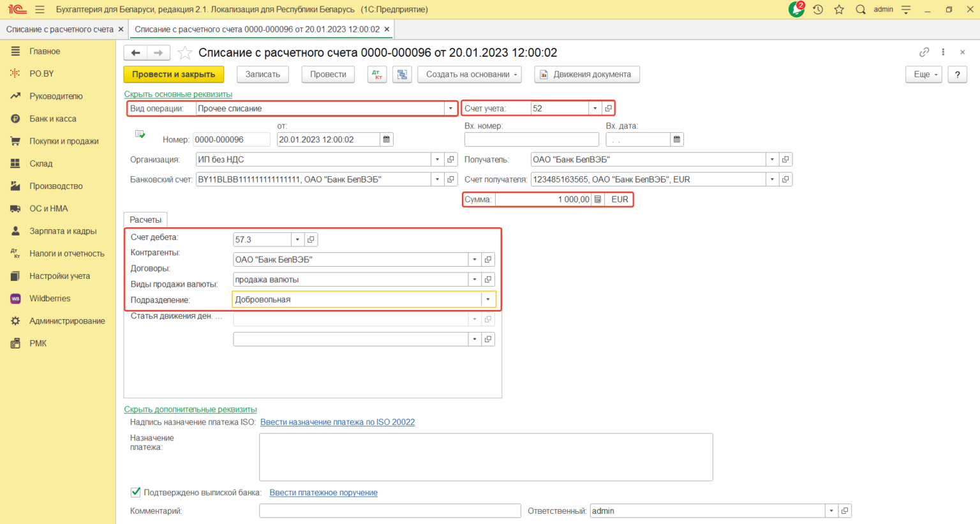Click the document posted status icon
980x524 pixels.
(140, 135)
